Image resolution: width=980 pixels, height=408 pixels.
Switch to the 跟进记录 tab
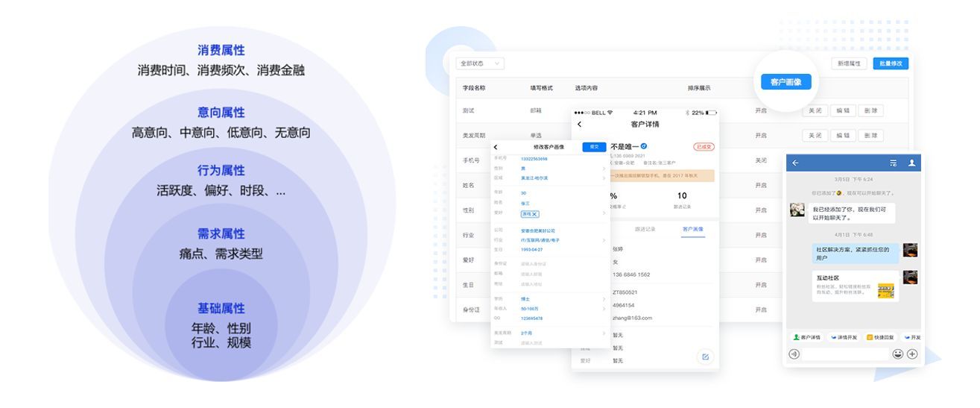[x=645, y=229]
